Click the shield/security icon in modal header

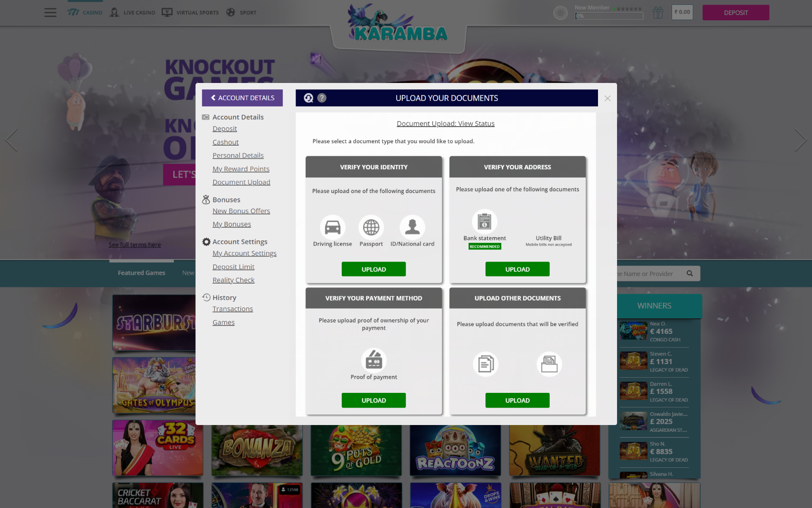(x=308, y=98)
